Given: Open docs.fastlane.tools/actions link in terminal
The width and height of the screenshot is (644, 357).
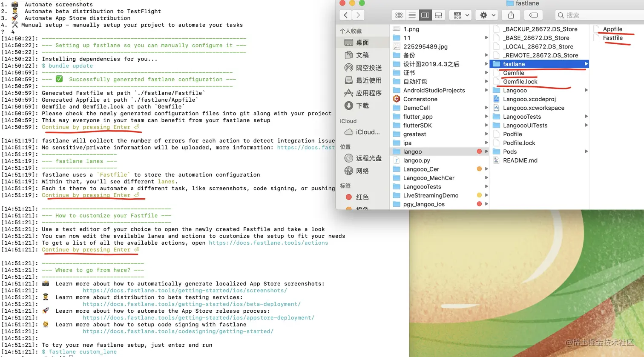Looking at the screenshot, I should pos(268,243).
